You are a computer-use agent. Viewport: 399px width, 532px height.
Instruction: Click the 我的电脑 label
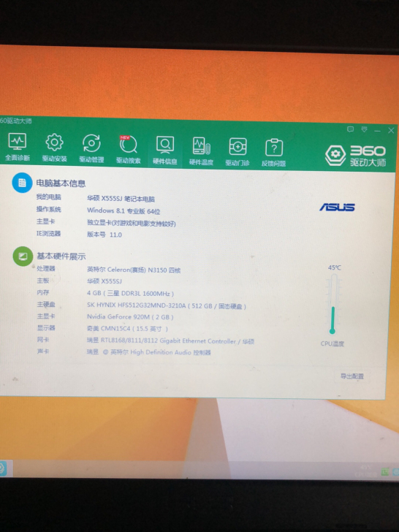click(48, 197)
